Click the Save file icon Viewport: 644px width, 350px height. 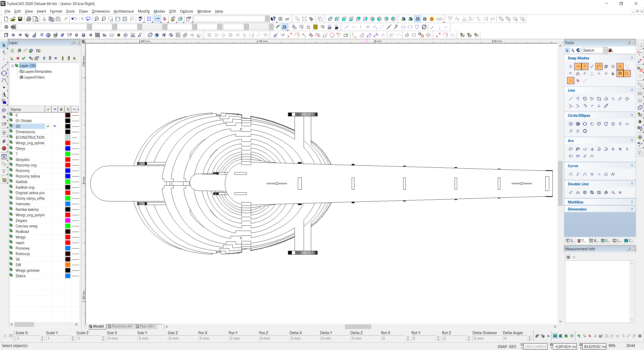(x=20, y=19)
